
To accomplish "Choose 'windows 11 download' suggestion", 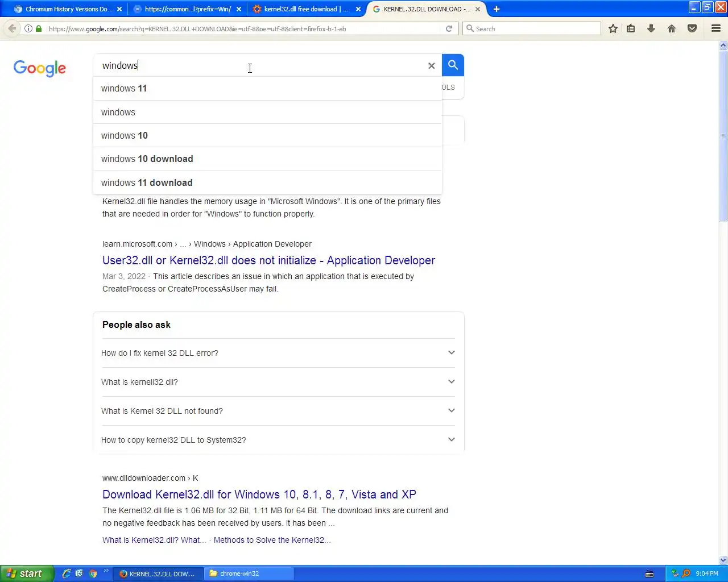I will [267, 183].
